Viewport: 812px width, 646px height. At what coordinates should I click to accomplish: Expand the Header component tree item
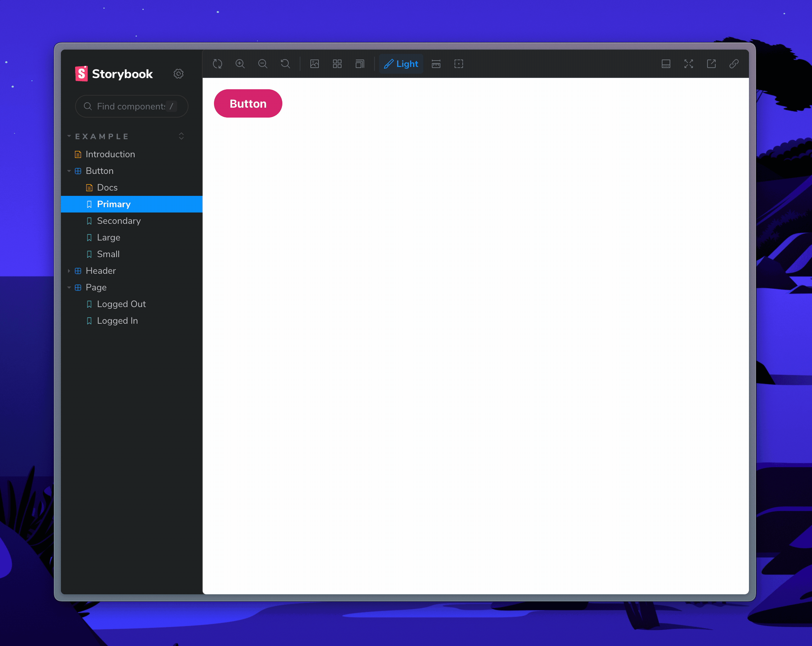68,270
